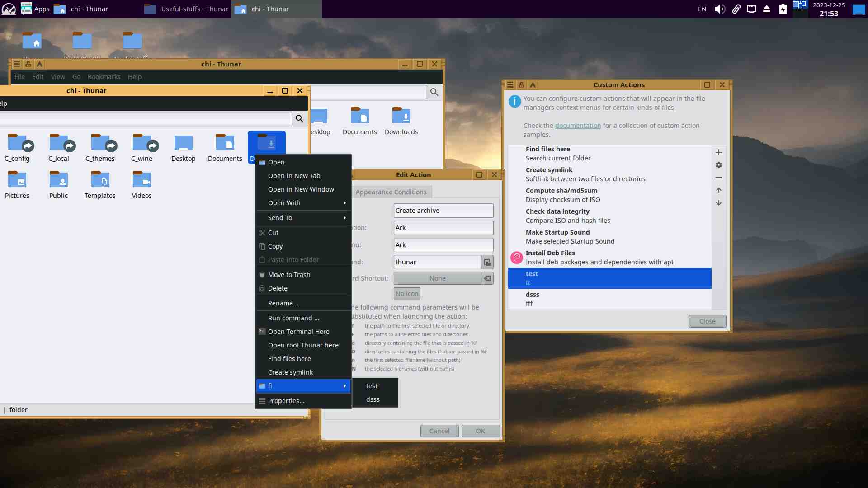Expand the fi submenu entry

click(303, 386)
